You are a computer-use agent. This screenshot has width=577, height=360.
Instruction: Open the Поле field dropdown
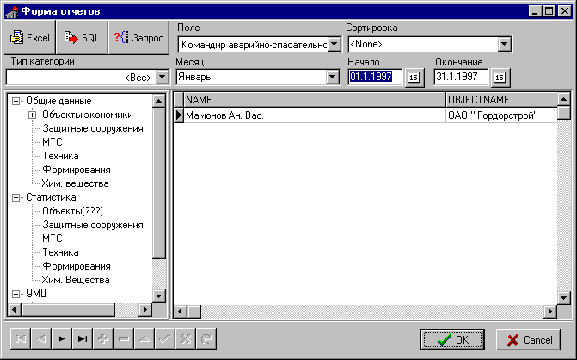(x=334, y=45)
